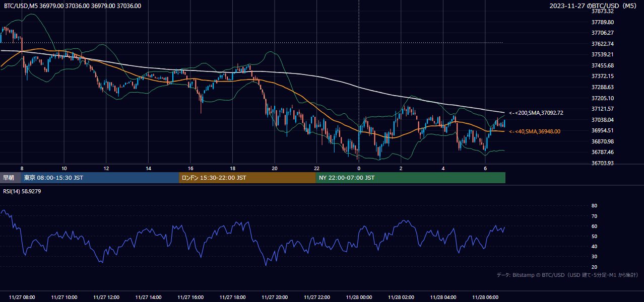The height and width of the screenshot is (302, 644).
Task: Click the BTC/USD,M5 OHLC header text
Action: pos(73,6)
